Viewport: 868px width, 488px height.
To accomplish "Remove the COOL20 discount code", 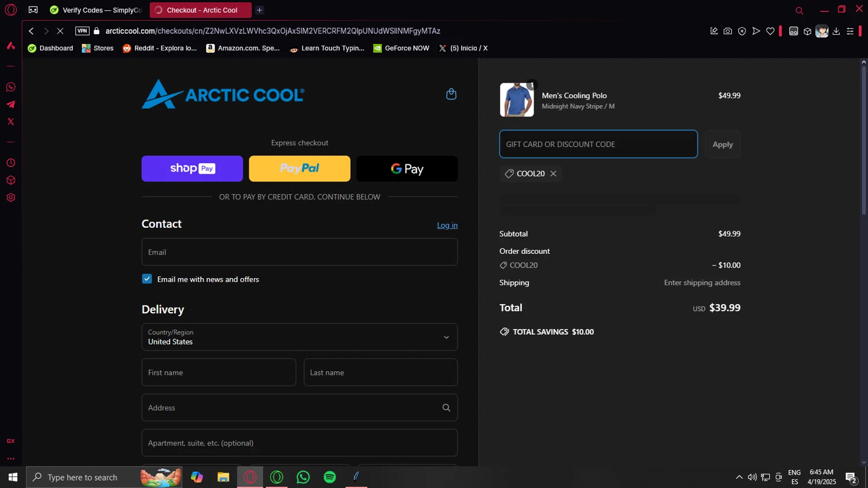I will (x=553, y=173).
